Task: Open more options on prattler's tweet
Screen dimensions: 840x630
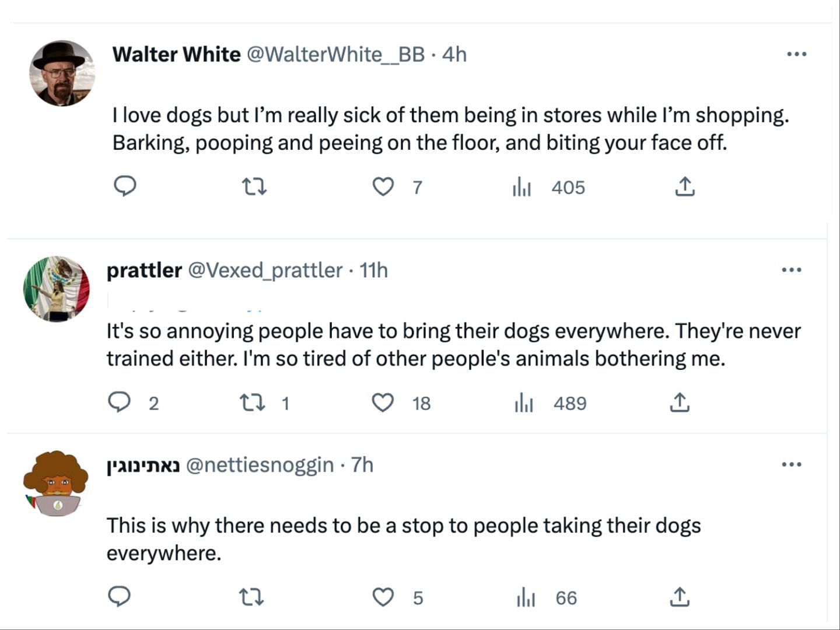Action: pyautogui.click(x=791, y=270)
